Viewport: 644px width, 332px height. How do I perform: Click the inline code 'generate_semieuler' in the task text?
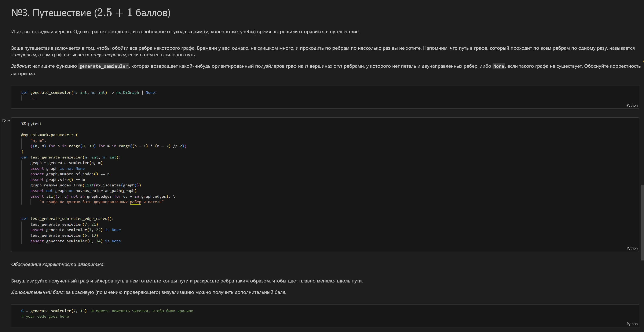103,66
